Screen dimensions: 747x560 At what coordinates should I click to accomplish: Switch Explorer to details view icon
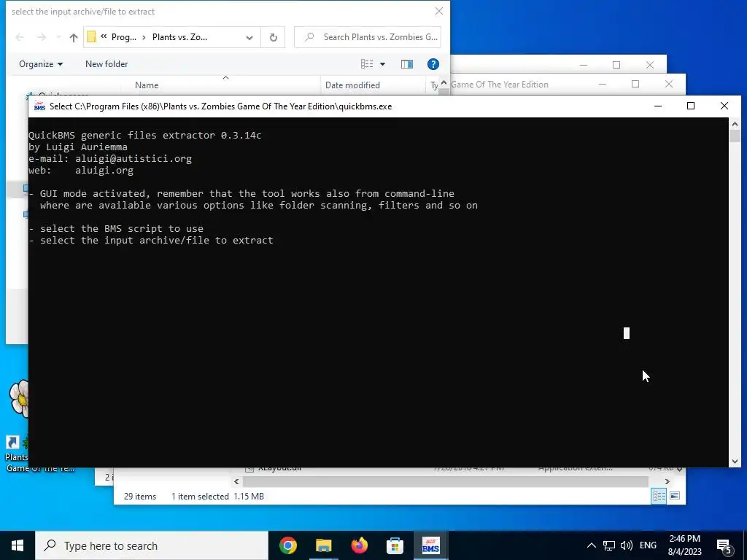[659, 496]
